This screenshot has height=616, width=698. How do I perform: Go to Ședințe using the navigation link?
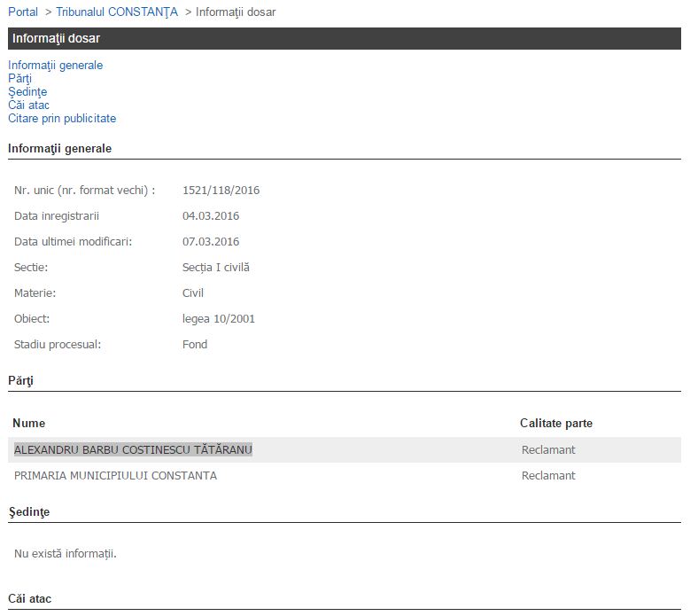[27, 91]
